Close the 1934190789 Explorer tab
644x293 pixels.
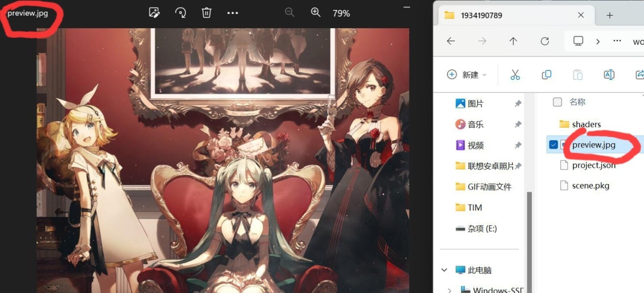(x=581, y=15)
